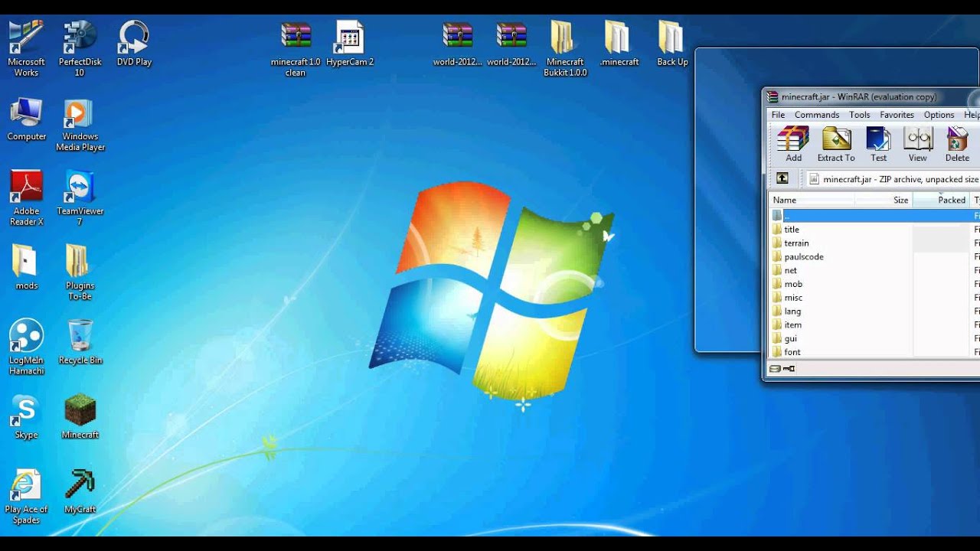Select the .minecraft folder on desktop
Screen dimensions: 980x551
[619, 44]
